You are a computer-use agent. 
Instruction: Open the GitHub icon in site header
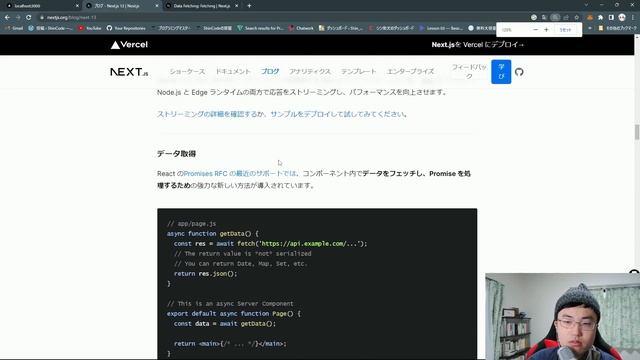tap(519, 72)
